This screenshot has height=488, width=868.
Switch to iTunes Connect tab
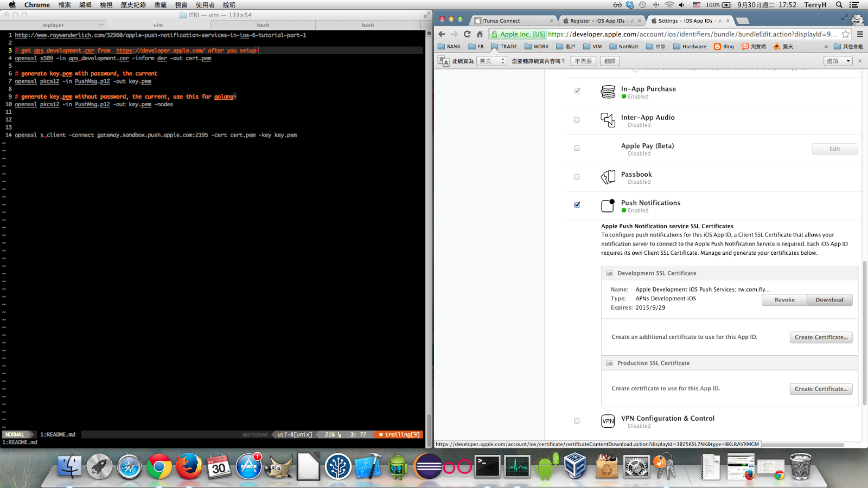513,21
